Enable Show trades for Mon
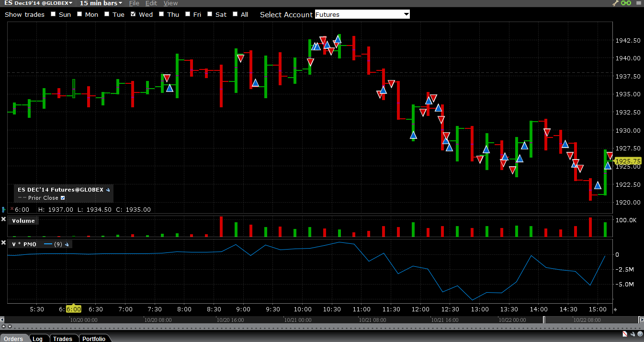This screenshot has width=644, height=342. 79,14
